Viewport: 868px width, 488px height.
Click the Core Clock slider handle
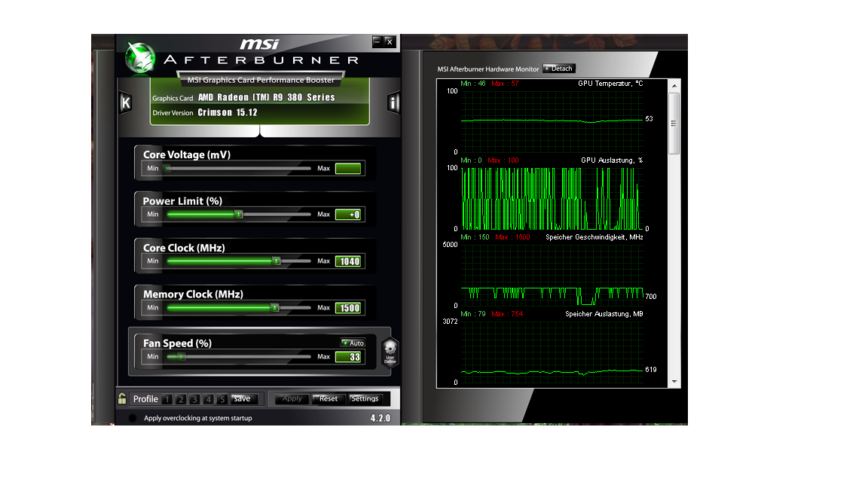click(276, 261)
